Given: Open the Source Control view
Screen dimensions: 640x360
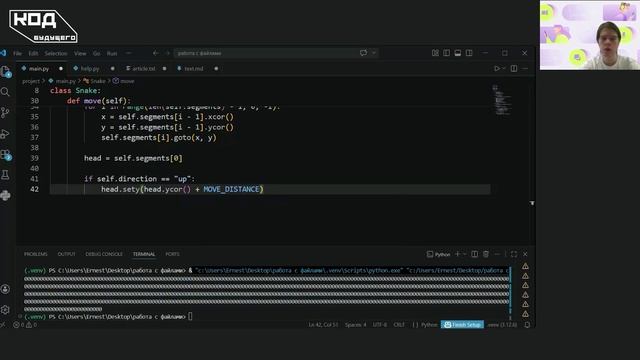Looking at the screenshot, I should pos(5,112).
